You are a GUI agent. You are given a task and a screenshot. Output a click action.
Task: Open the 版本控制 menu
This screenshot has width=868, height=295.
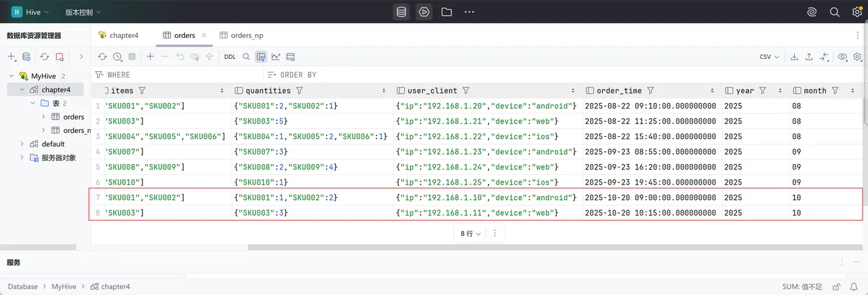(x=83, y=12)
